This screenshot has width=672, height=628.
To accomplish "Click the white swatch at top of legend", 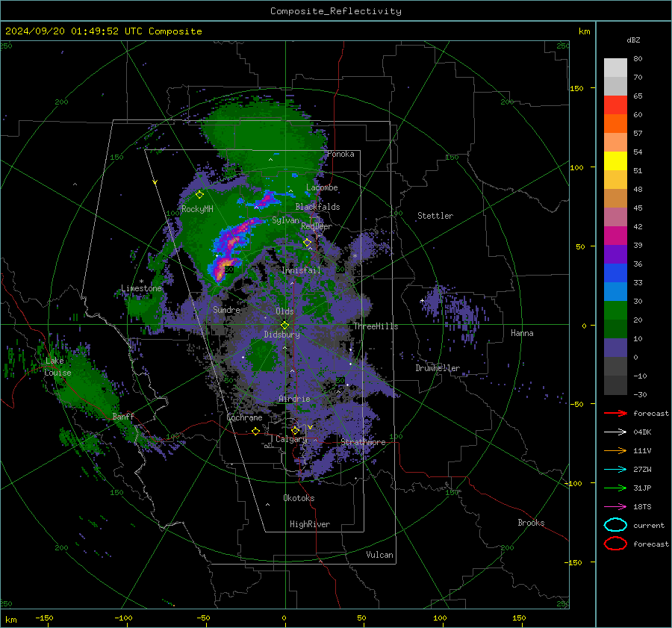I will tap(615, 68).
